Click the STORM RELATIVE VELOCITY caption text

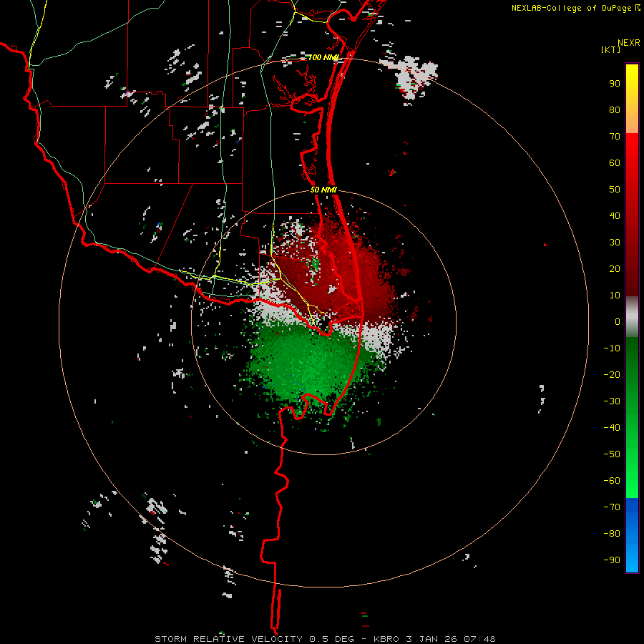(228, 639)
